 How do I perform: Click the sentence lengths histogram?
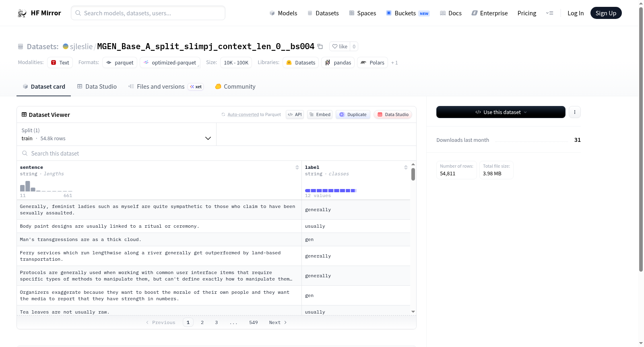pyautogui.click(x=46, y=186)
